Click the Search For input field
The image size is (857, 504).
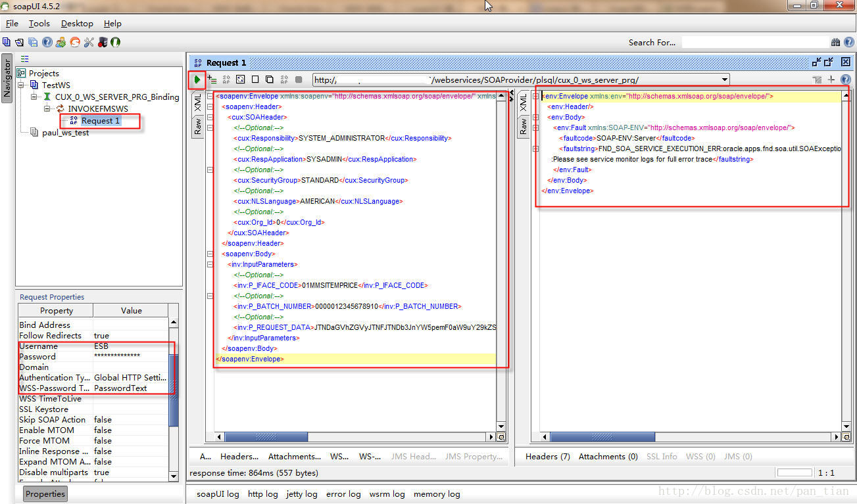(x=753, y=42)
